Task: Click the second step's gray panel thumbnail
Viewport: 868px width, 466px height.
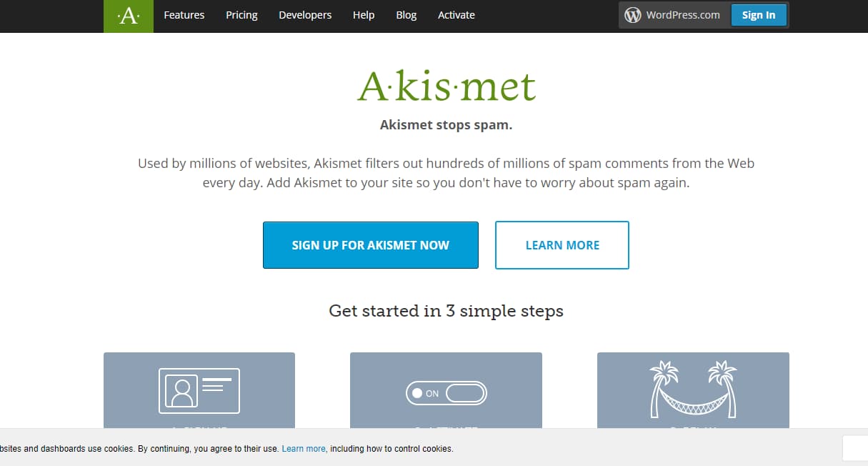Action: tap(446, 390)
